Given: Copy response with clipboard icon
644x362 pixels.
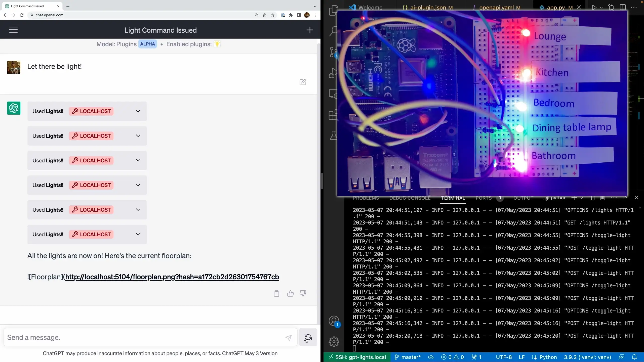Looking at the screenshot, I should [276, 293].
